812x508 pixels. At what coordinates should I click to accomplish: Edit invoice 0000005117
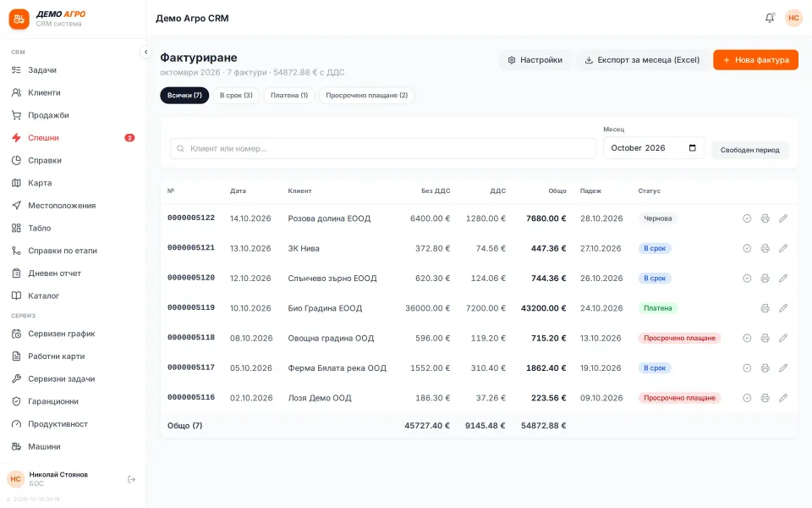coord(783,368)
